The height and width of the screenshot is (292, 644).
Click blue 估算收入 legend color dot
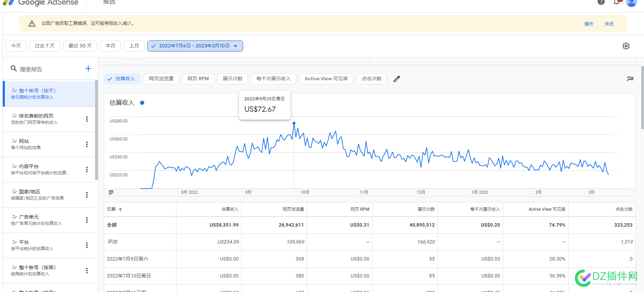(142, 103)
